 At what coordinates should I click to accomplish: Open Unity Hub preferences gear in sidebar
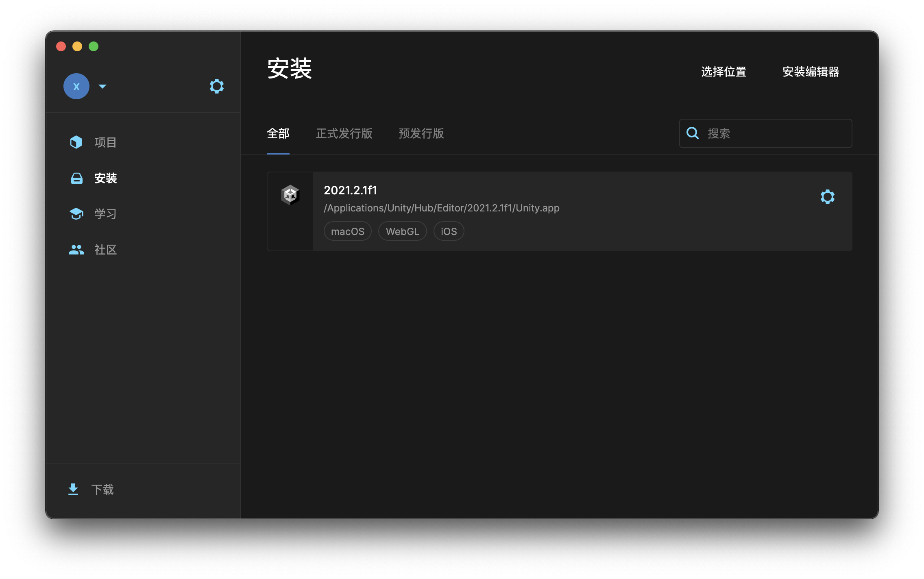(x=216, y=86)
